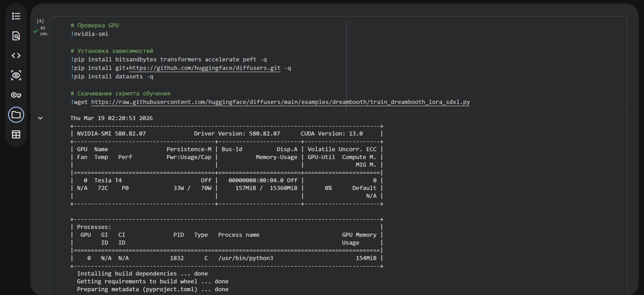The height and width of the screenshot is (295, 644).
Task: Click the '72C' temperature value
Action: tap(103, 188)
